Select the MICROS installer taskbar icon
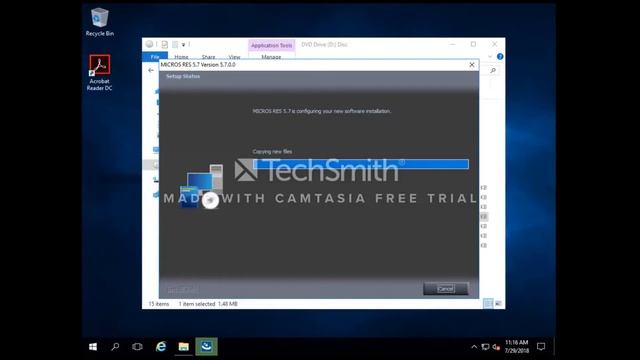This screenshot has width=640, height=360. 206,347
